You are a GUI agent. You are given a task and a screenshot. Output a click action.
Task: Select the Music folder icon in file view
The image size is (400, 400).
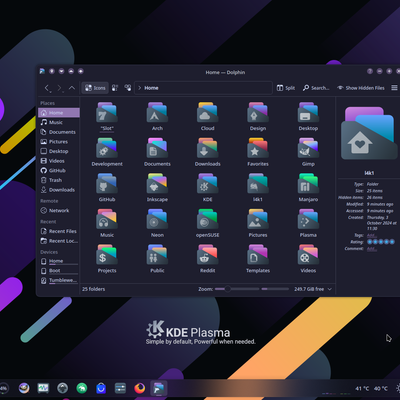tap(107, 219)
